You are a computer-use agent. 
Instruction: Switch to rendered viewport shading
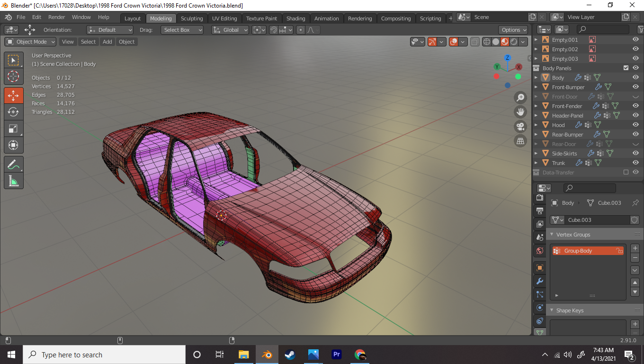tap(514, 42)
